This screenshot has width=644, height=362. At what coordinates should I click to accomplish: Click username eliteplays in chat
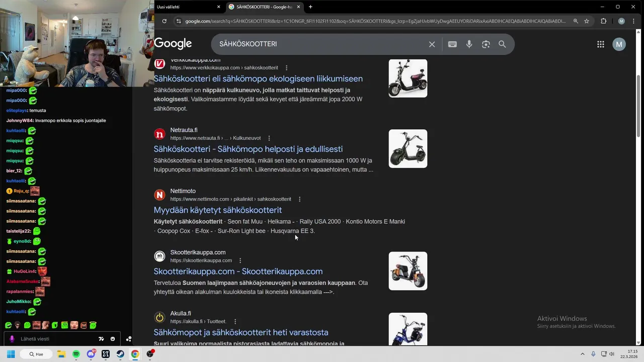pyautogui.click(x=17, y=111)
